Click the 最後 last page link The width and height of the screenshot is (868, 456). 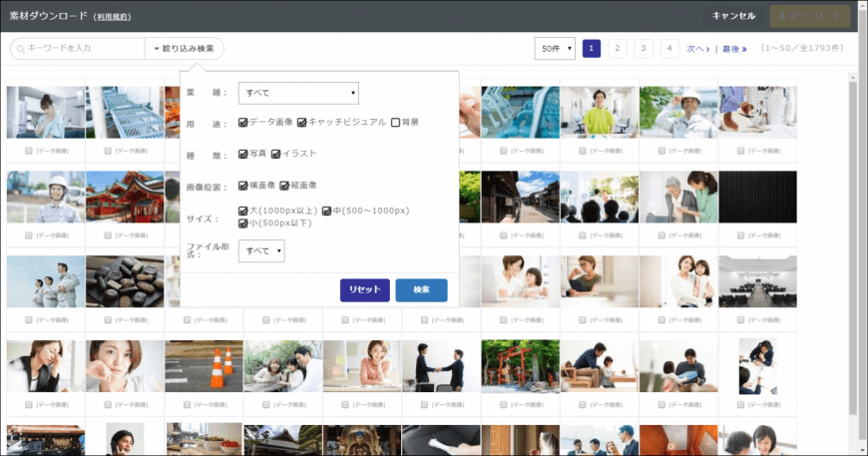tap(734, 49)
